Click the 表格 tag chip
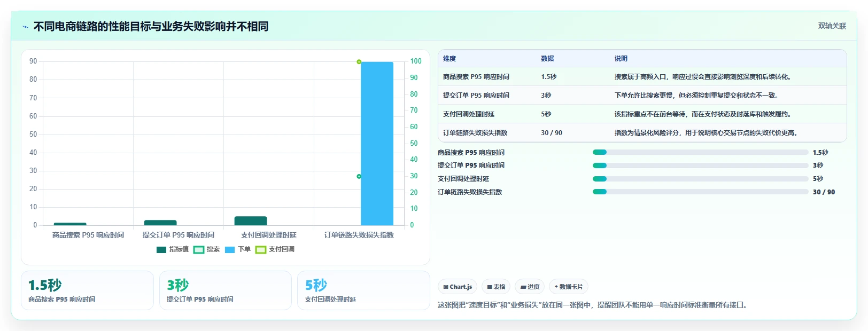This screenshot has height=331, width=868. point(496,287)
